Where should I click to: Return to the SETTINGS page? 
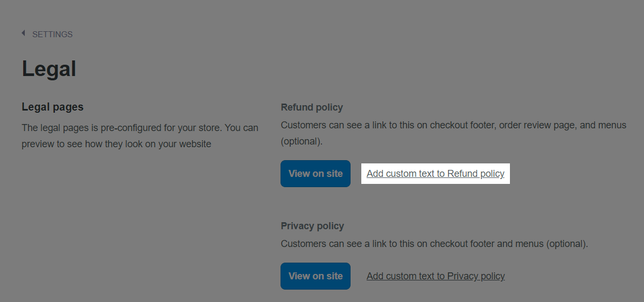pyautogui.click(x=52, y=35)
